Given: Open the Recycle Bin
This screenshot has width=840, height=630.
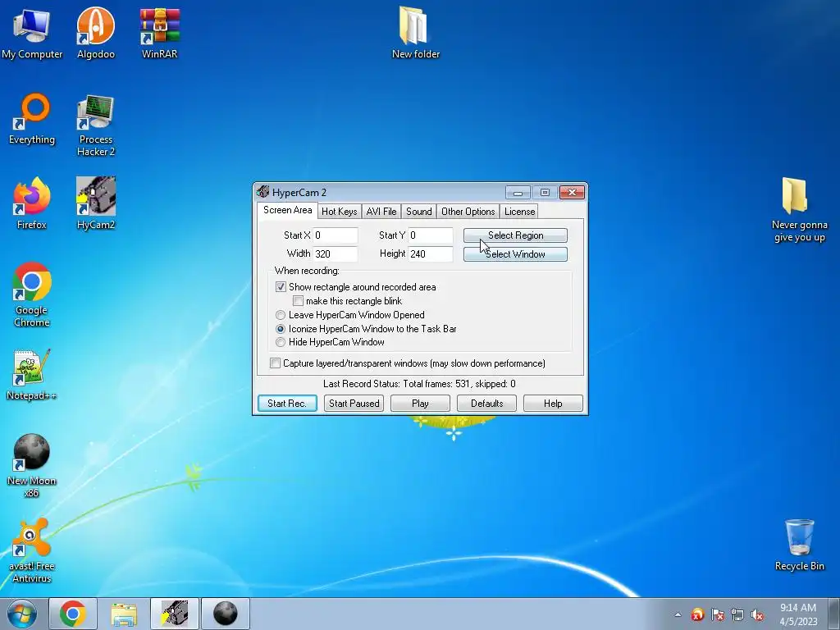Looking at the screenshot, I should tap(799, 545).
